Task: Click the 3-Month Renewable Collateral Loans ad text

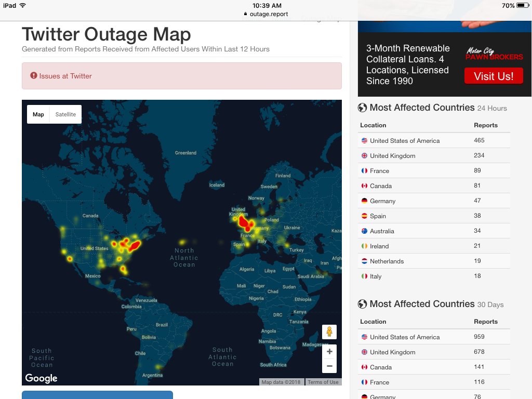Action: [x=408, y=64]
